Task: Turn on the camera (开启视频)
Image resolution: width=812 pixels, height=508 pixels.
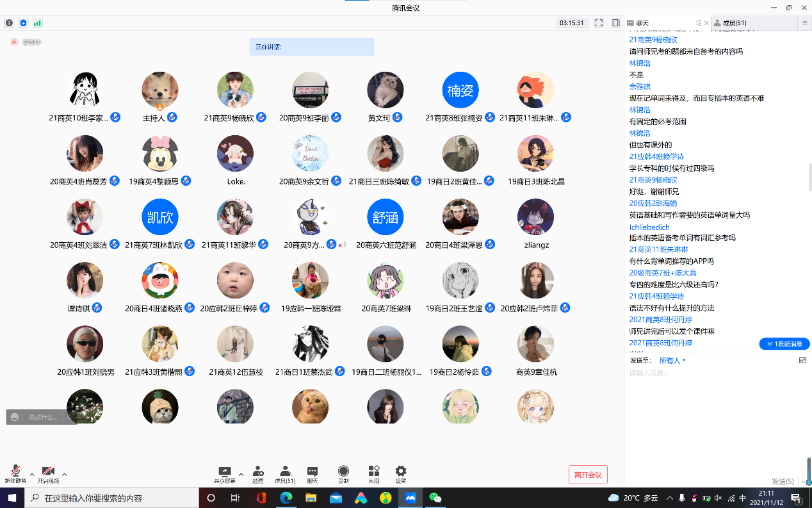Action: click(48, 473)
